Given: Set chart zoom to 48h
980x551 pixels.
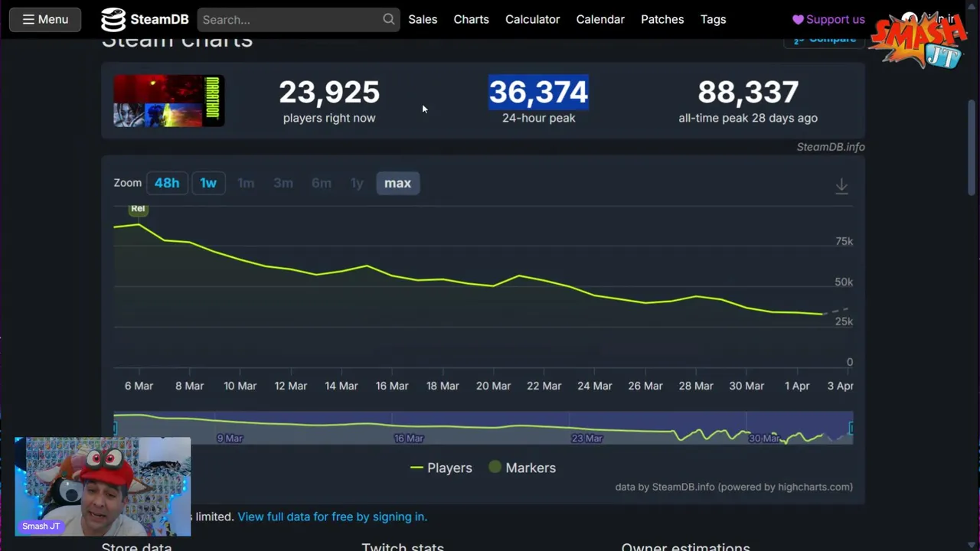Looking at the screenshot, I should coord(167,183).
